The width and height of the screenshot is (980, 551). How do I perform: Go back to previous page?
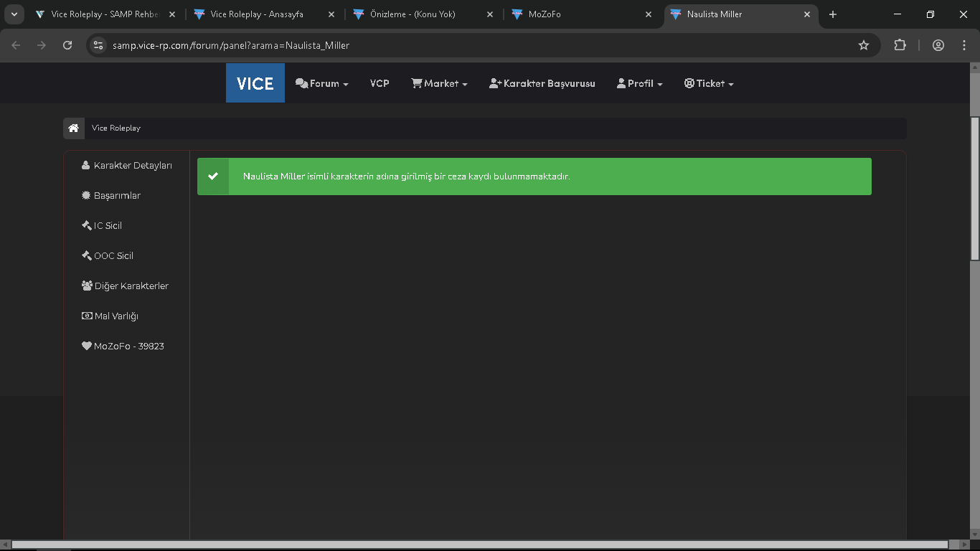[x=16, y=45]
